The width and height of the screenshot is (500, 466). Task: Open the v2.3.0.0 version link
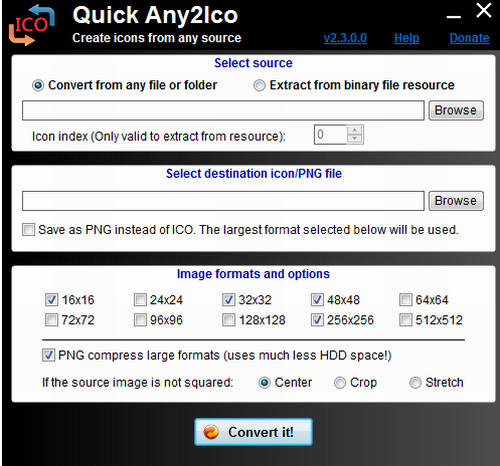[345, 38]
